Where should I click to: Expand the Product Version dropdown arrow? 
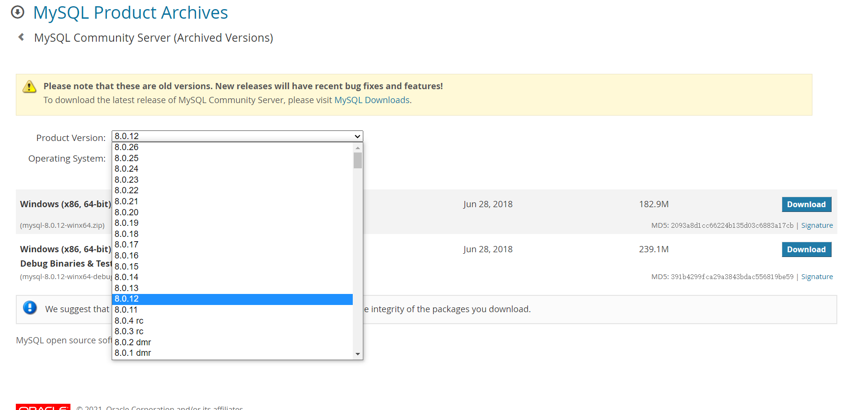[x=357, y=136]
